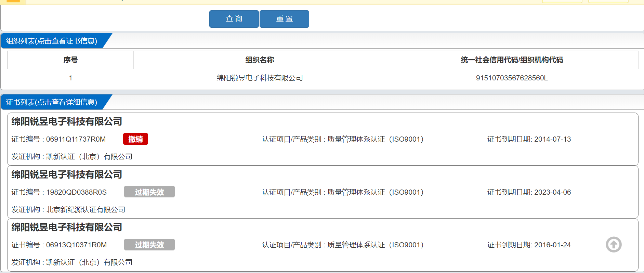The height and width of the screenshot is (273, 644).
Task: Click 质量管理体系认证 text for certificate 06911Q11737R0M
Action: [x=376, y=139]
